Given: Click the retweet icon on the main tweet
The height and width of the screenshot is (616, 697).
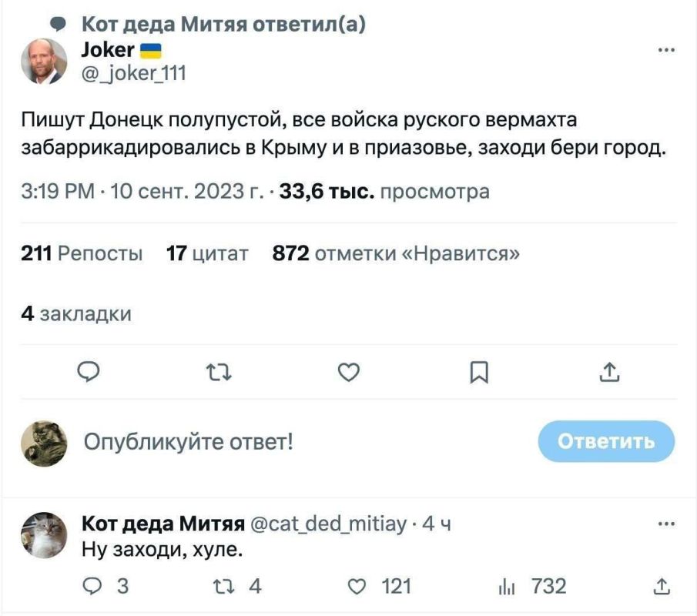Looking at the screenshot, I should click(x=219, y=373).
